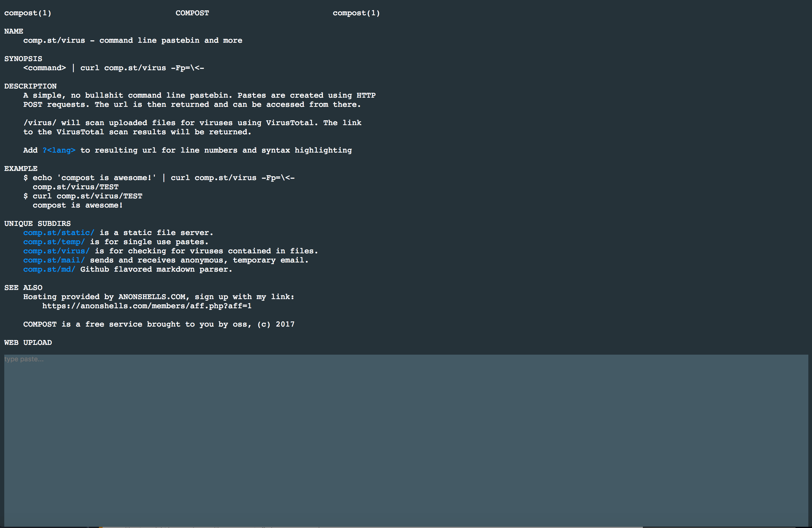Click the ?<lang> syntax highlighting link
This screenshot has height=528, width=812.
tap(59, 150)
